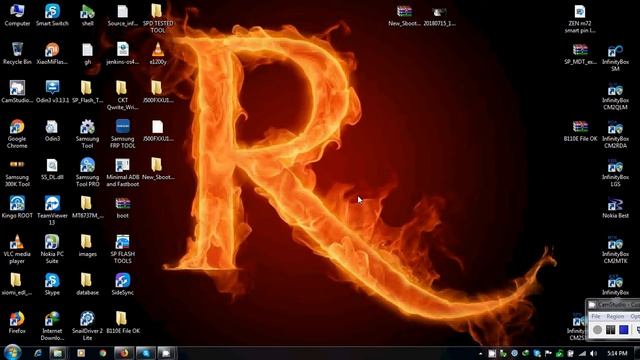This screenshot has width=640, height=360.
Task: Open Samsung FRP TOOL icon
Action: tap(122, 133)
